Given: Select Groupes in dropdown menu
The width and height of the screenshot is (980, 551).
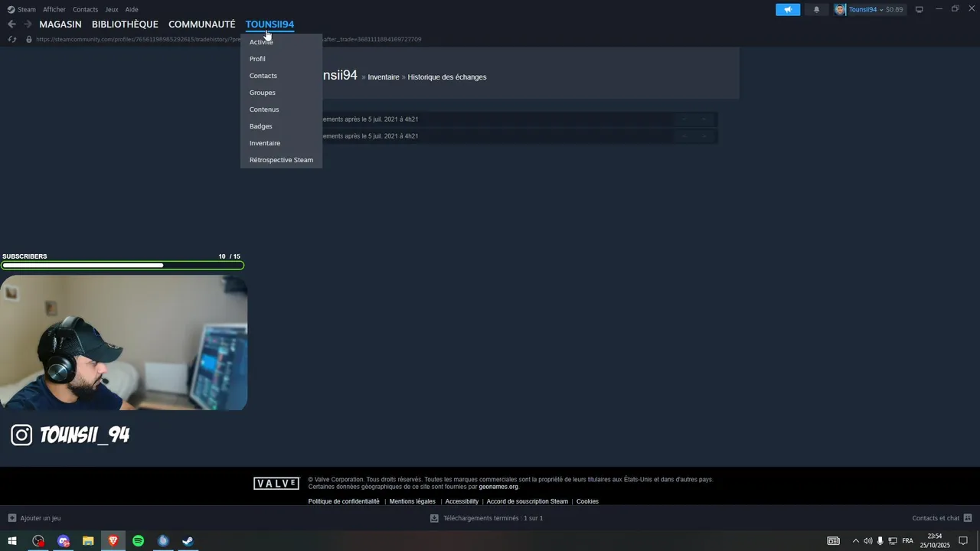Looking at the screenshot, I should point(281,93).
